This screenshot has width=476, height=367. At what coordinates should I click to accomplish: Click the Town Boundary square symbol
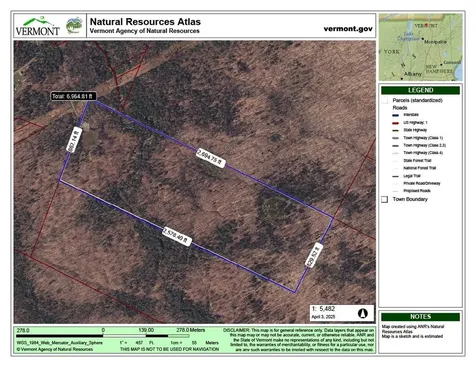pos(385,199)
